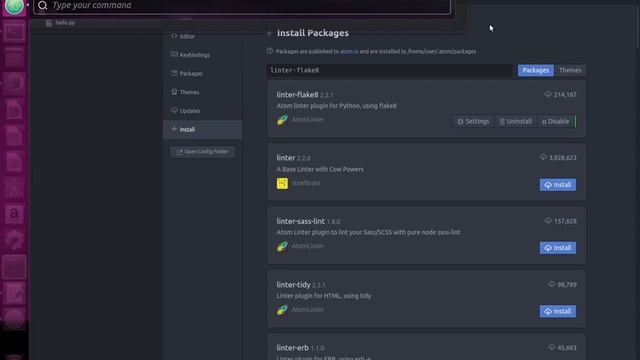Install the linter-sass-lint package
Screen dimensions: 640x360
[558, 248]
